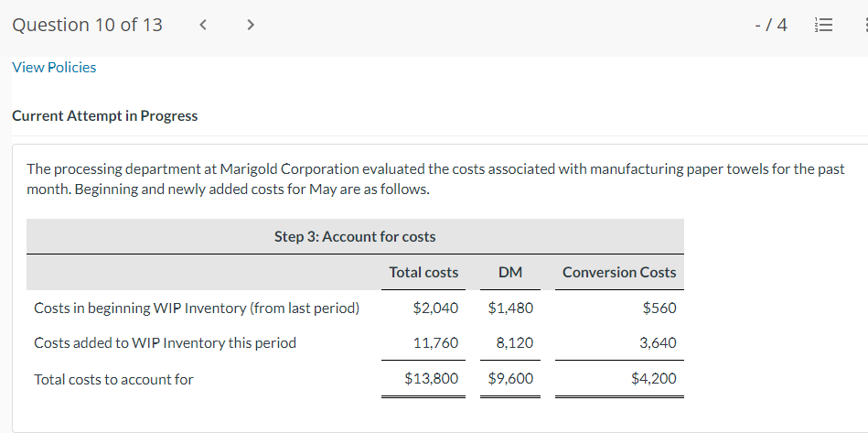Click the Step 3: Account for costs header
The height and width of the screenshot is (433, 868).
tap(355, 237)
